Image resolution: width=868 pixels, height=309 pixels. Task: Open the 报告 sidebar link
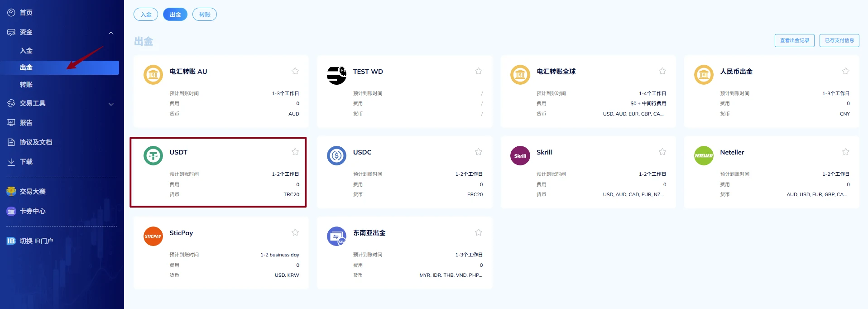(x=26, y=123)
